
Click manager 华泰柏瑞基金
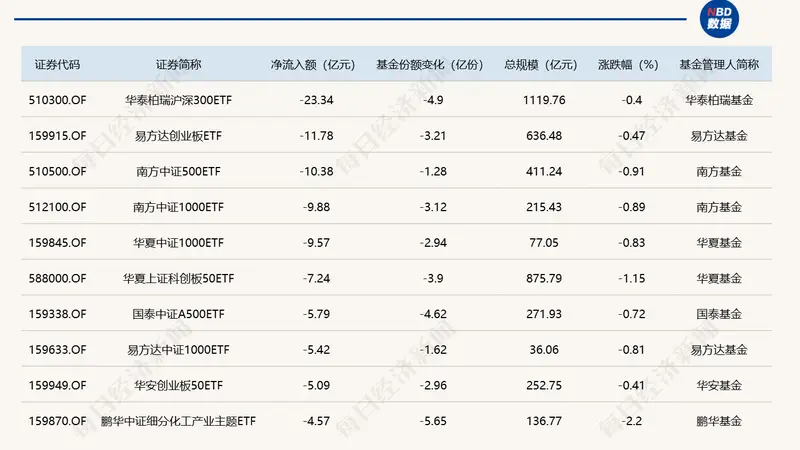[719, 100]
